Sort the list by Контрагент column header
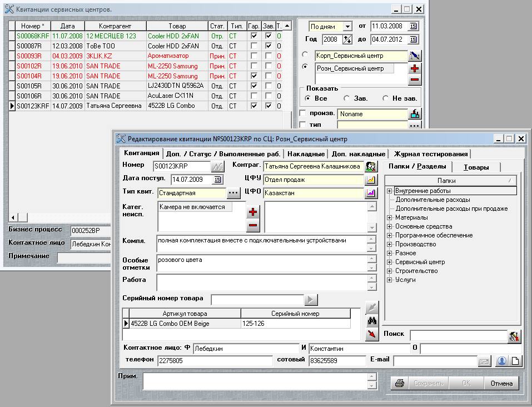 [x=116, y=26]
